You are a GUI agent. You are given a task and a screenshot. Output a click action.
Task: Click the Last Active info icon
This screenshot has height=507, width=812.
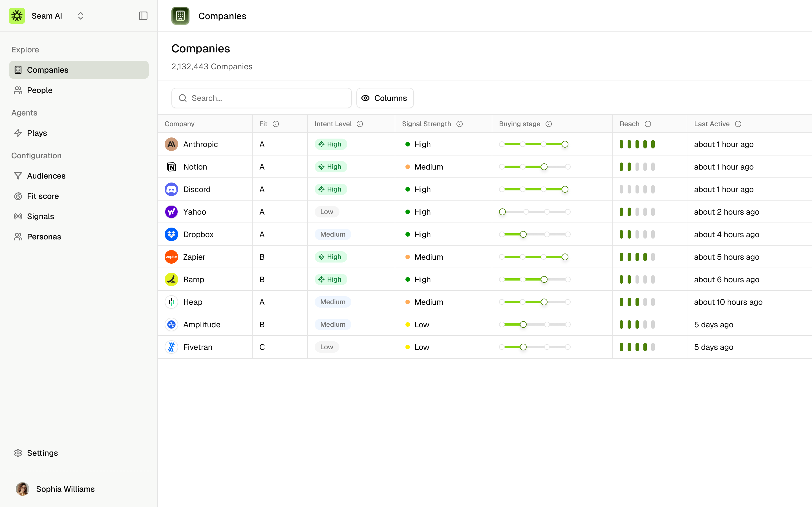(738, 124)
